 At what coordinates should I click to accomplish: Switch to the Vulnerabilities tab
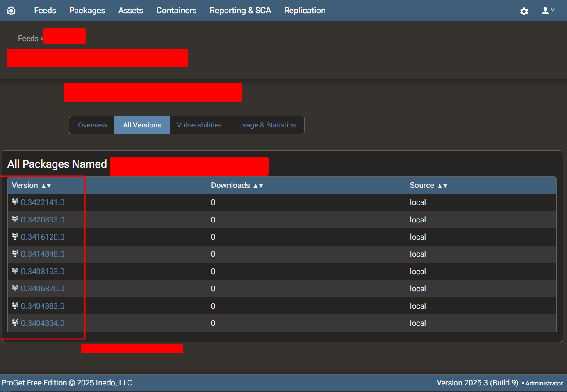(199, 125)
